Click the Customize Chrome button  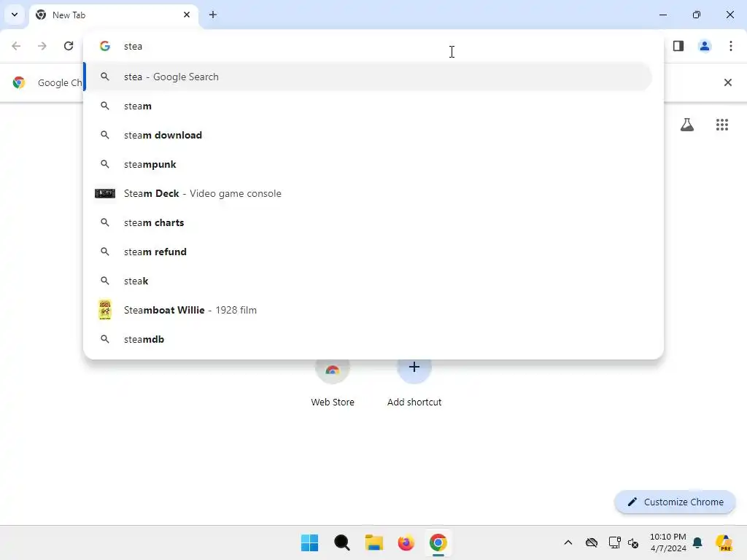coord(675,502)
